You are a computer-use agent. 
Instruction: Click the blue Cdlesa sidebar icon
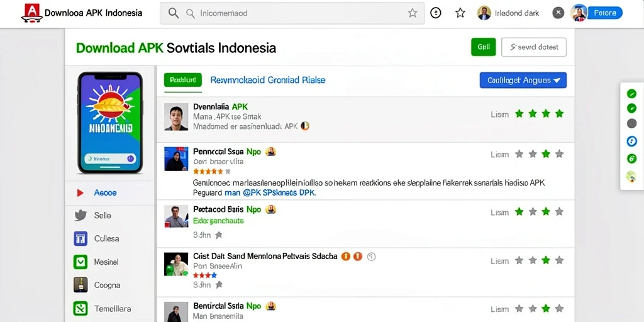point(80,238)
